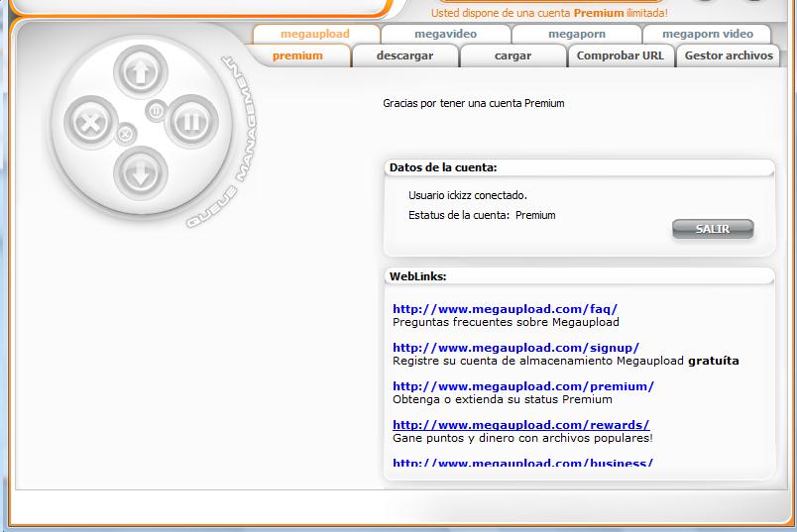Click the small pause-all icon in queue wheel
The image size is (797, 532).
pyautogui.click(x=156, y=111)
